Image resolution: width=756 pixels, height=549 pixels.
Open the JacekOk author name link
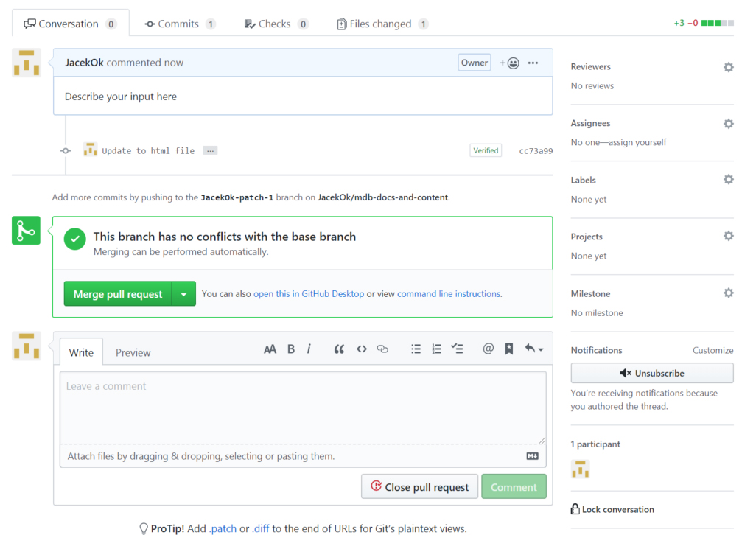[84, 63]
